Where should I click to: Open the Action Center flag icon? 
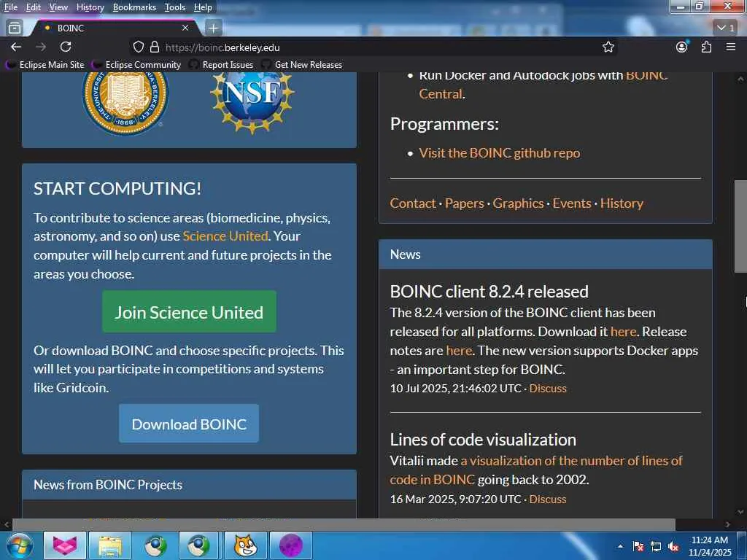(638, 546)
